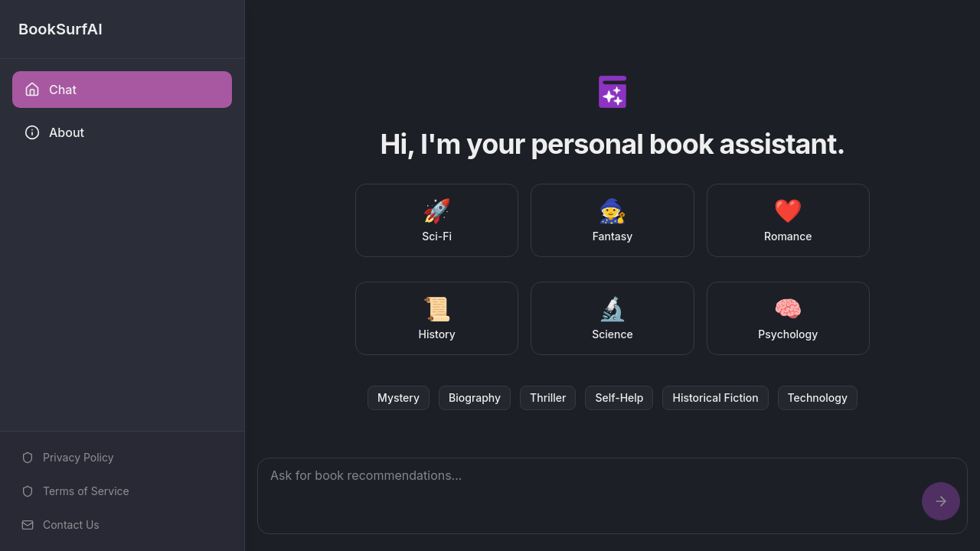The width and height of the screenshot is (980, 551).
Task: Choose the Self-Help genre chip
Action: [619, 398]
